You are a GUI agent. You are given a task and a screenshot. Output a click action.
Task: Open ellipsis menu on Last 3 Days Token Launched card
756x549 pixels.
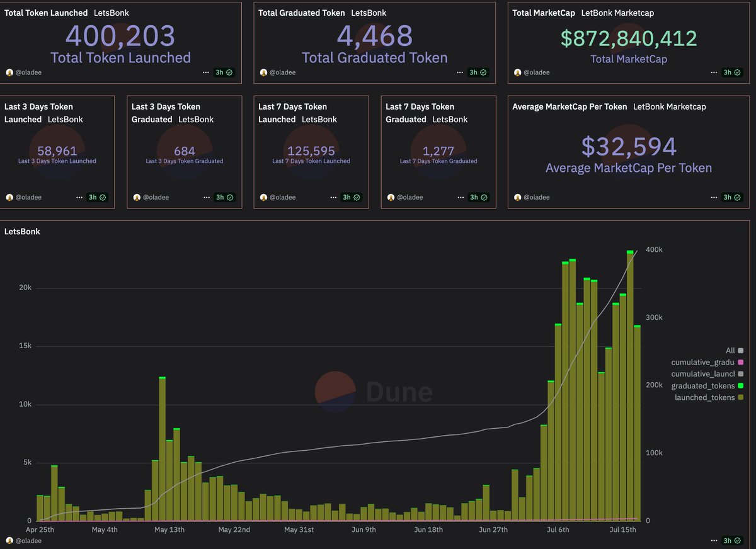coord(79,197)
